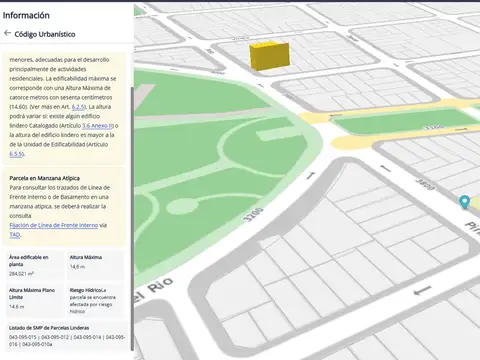Click the 043-095-015 parcel code
The width and height of the screenshot is (480, 360).
pos(23,337)
